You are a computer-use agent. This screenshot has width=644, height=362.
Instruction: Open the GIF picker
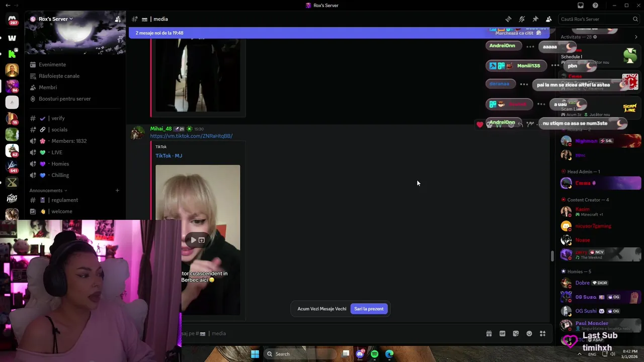click(x=502, y=333)
